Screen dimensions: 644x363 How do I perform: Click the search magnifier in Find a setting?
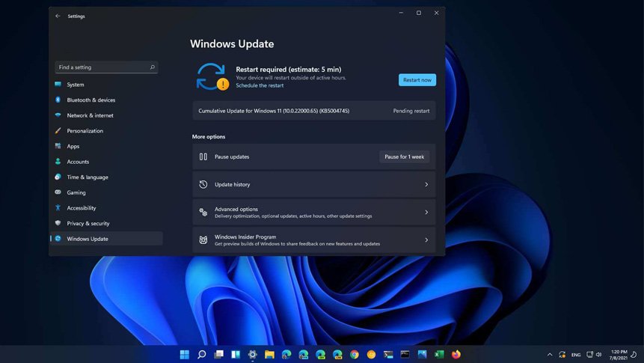[x=153, y=67]
